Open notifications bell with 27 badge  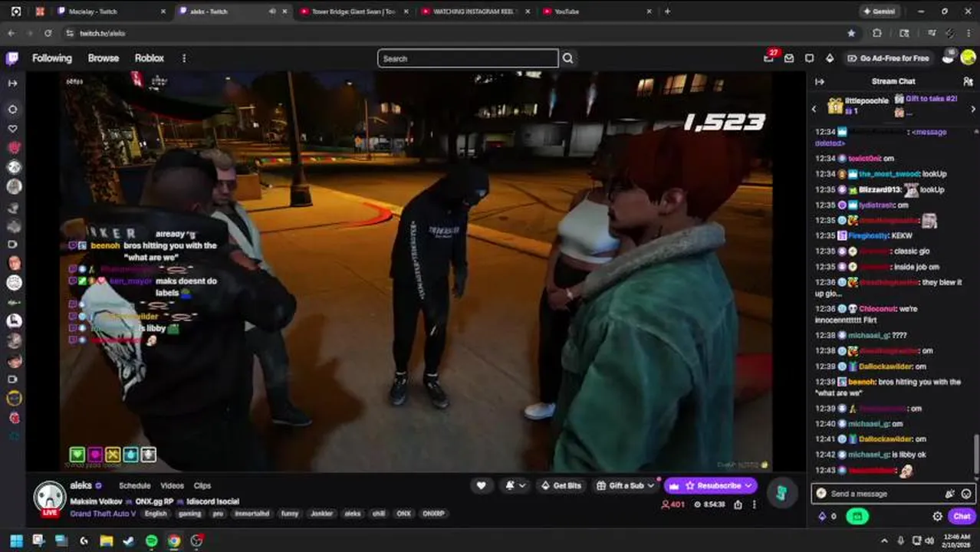[769, 58]
